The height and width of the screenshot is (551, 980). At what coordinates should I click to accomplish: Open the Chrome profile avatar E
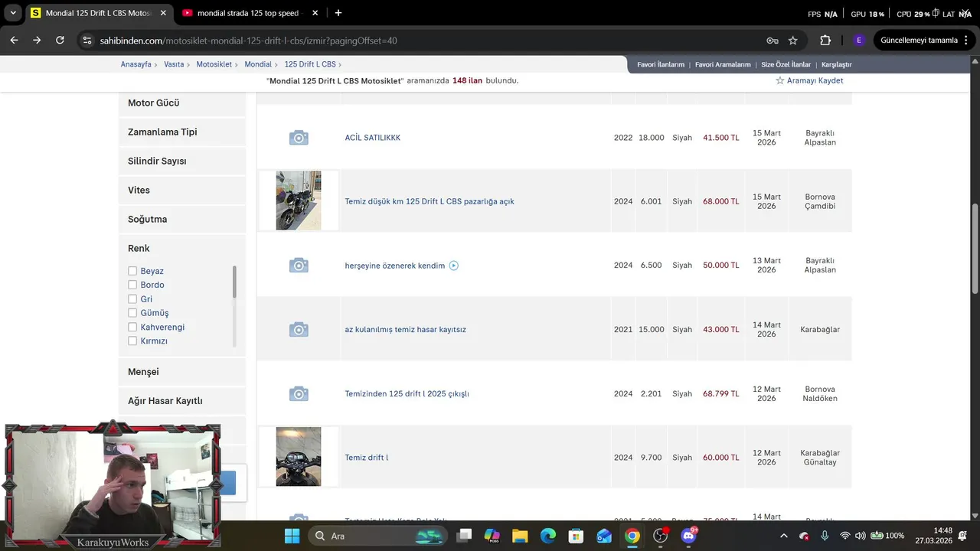pyautogui.click(x=859, y=41)
